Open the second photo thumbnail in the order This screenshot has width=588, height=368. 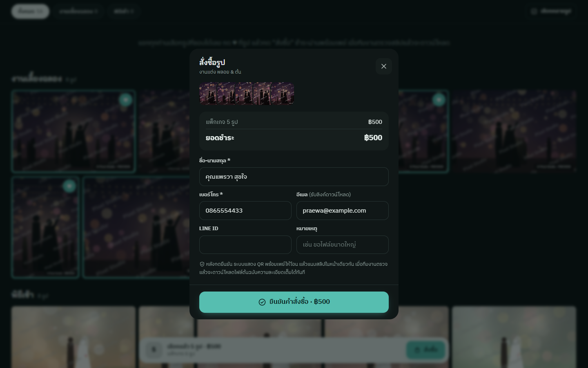[226, 94]
